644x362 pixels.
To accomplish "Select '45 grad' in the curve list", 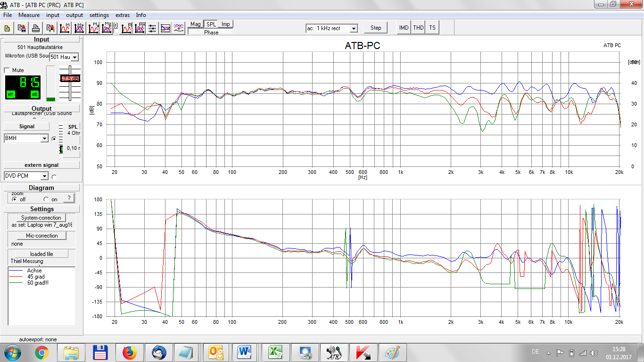I will click(x=36, y=277).
